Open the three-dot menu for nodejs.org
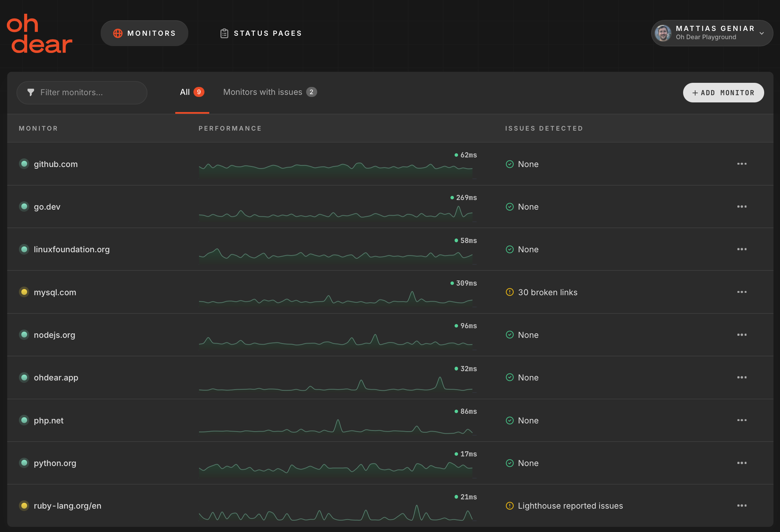The image size is (780, 532). pyautogui.click(x=742, y=335)
